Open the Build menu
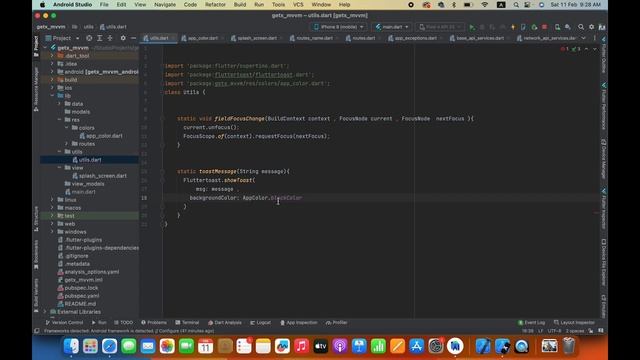Viewport: 640px width, 360px height. point(240,5)
